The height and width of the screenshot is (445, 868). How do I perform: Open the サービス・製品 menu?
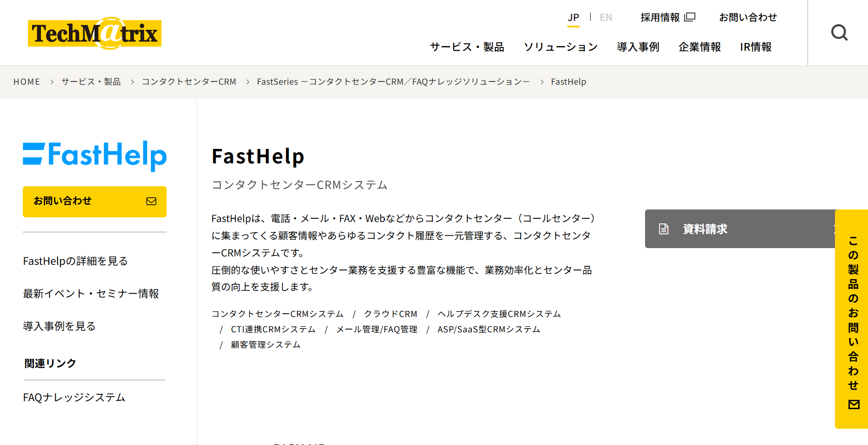pos(467,47)
